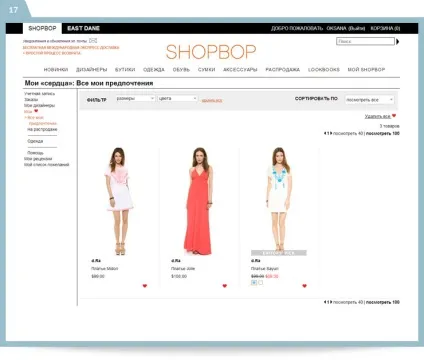The width and height of the screenshot is (424, 360).
Task: Click the Платье Midori product name
Action: point(105,268)
